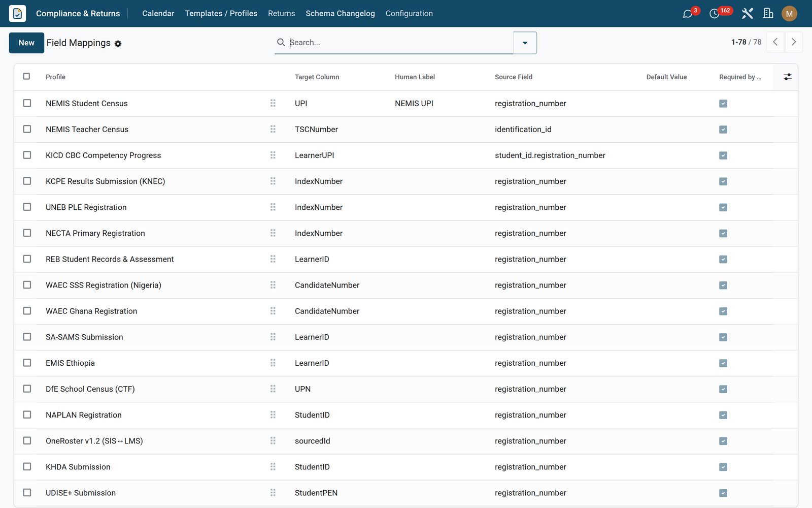This screenshot has height=508, width=812.
Task: Open the Compliance & Returns app icon
Action: [x=17, y=13]
